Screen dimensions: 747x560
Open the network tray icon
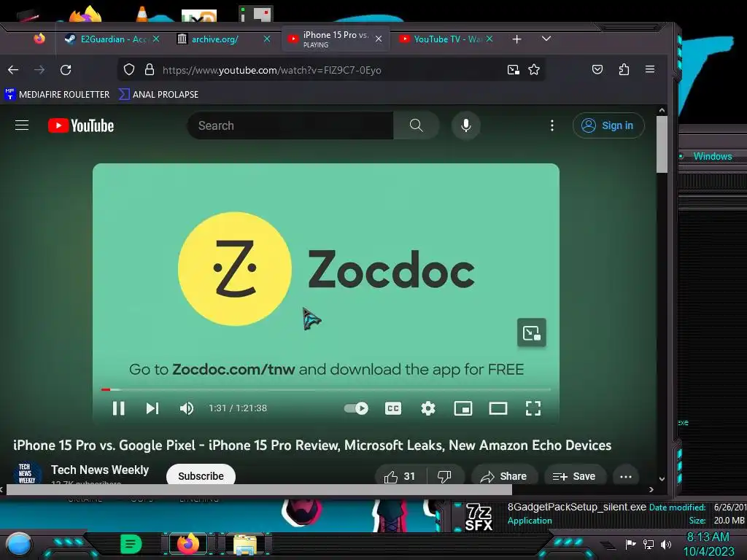(649, 544)
